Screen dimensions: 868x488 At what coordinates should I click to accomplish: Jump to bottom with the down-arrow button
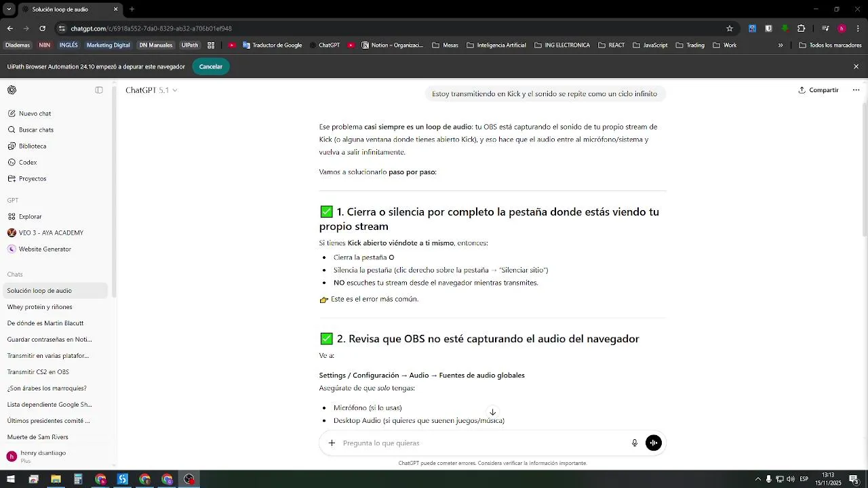[493, 412]
